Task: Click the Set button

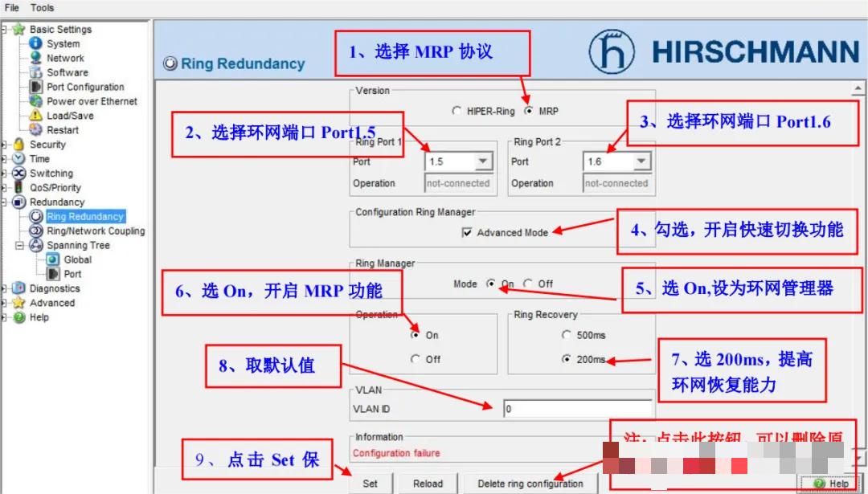Action: (x=370, y=484)
